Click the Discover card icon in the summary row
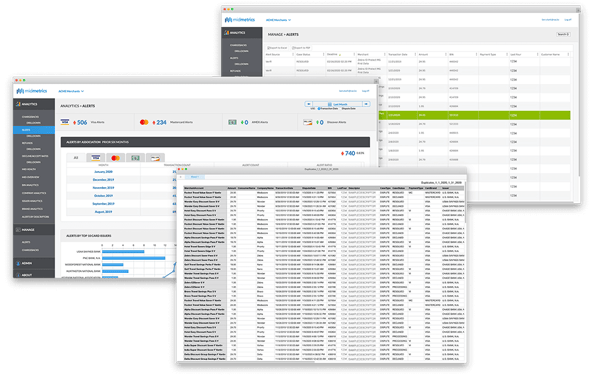 point(308,122)
